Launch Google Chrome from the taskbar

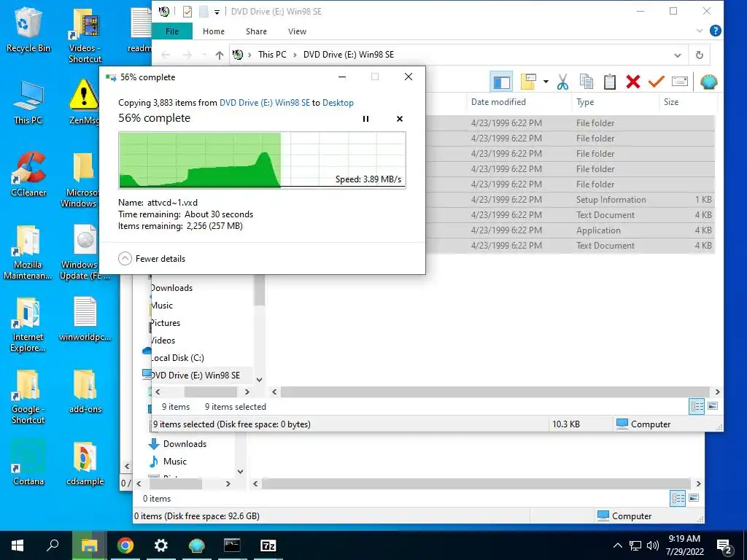(x=125, y=545)
